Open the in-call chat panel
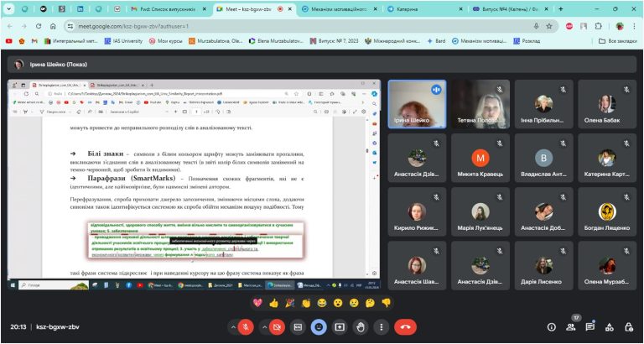 tap(590, 327)
